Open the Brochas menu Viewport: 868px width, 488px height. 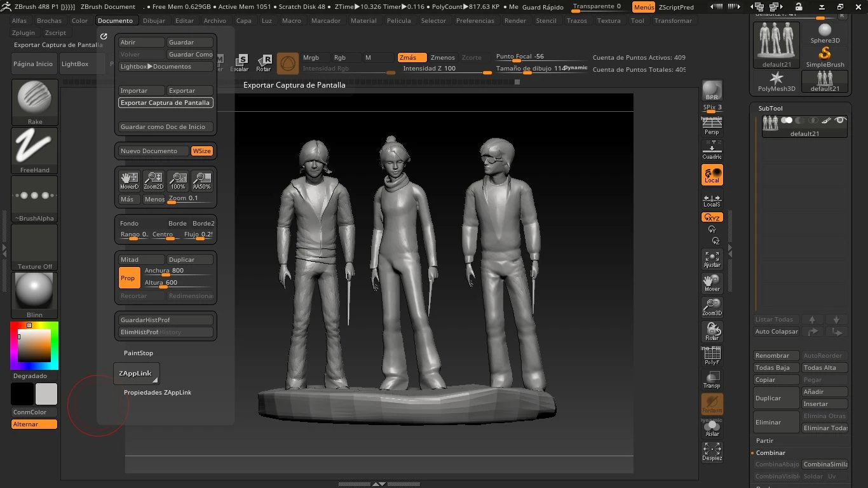point(49,20)
